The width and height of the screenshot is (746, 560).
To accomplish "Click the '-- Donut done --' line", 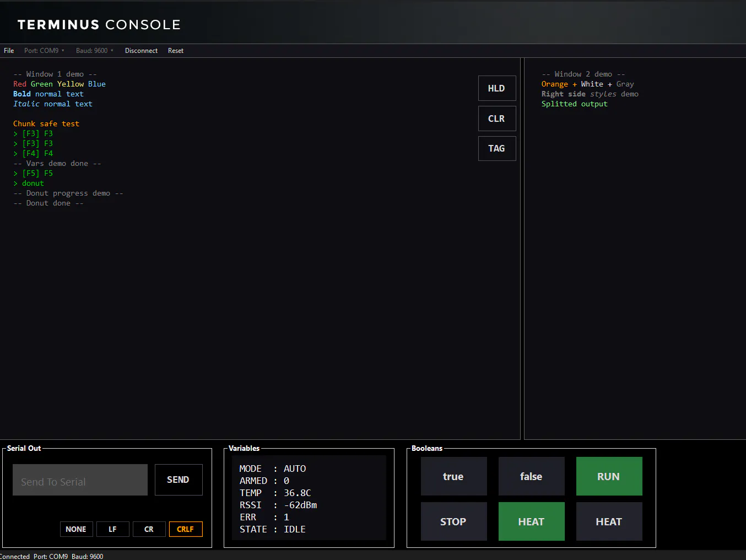I will 48,203.
